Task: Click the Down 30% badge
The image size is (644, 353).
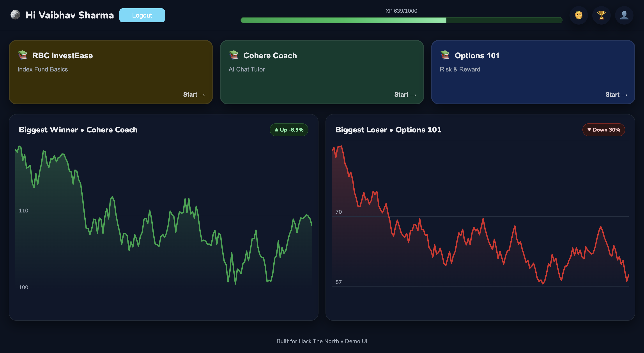Action: coord(603,130)
